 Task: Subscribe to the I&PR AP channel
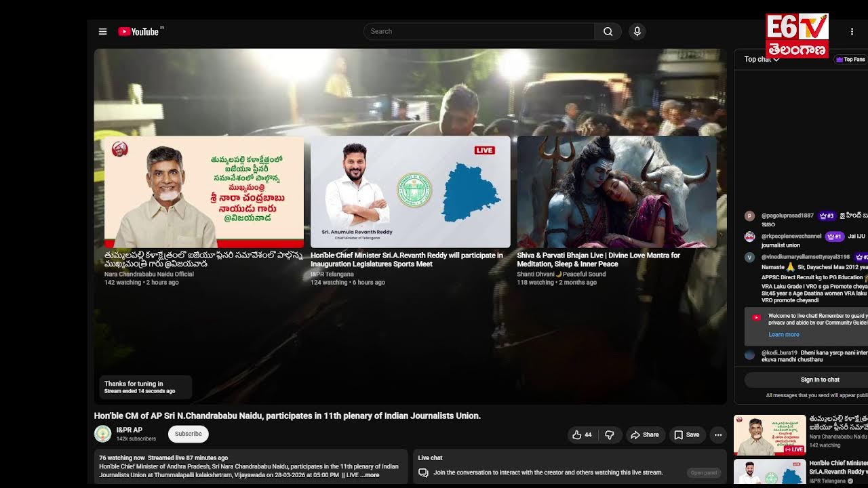click(188, 434)
